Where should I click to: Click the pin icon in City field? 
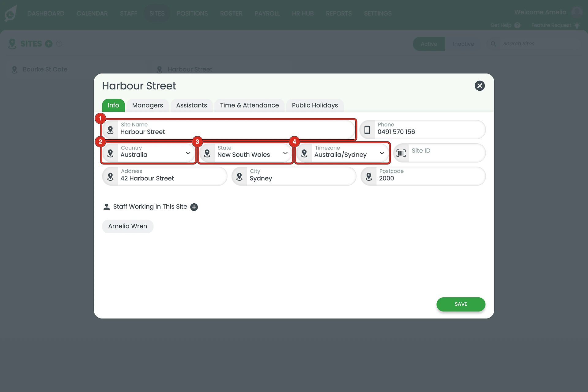click(239, 176)
